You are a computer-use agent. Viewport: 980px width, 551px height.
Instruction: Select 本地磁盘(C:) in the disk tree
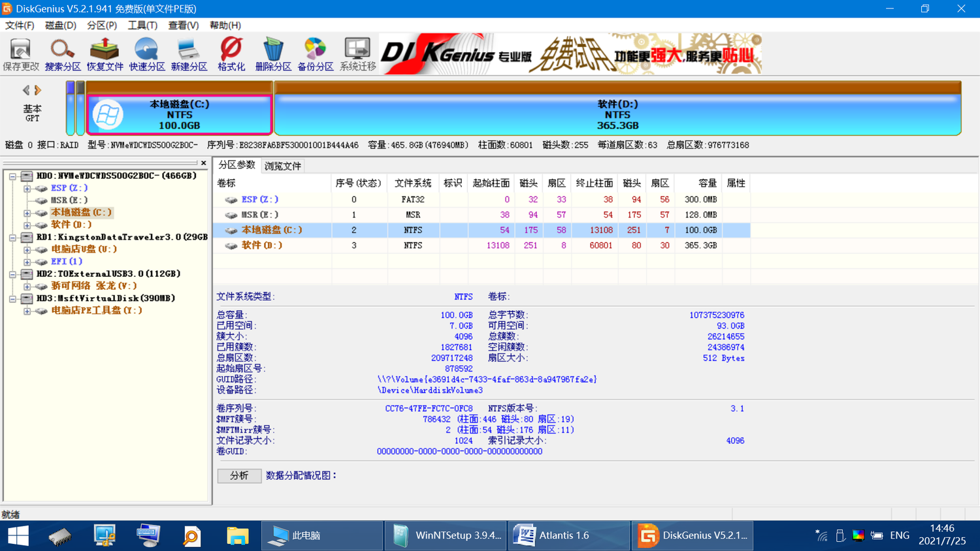[x=82, y=212]
